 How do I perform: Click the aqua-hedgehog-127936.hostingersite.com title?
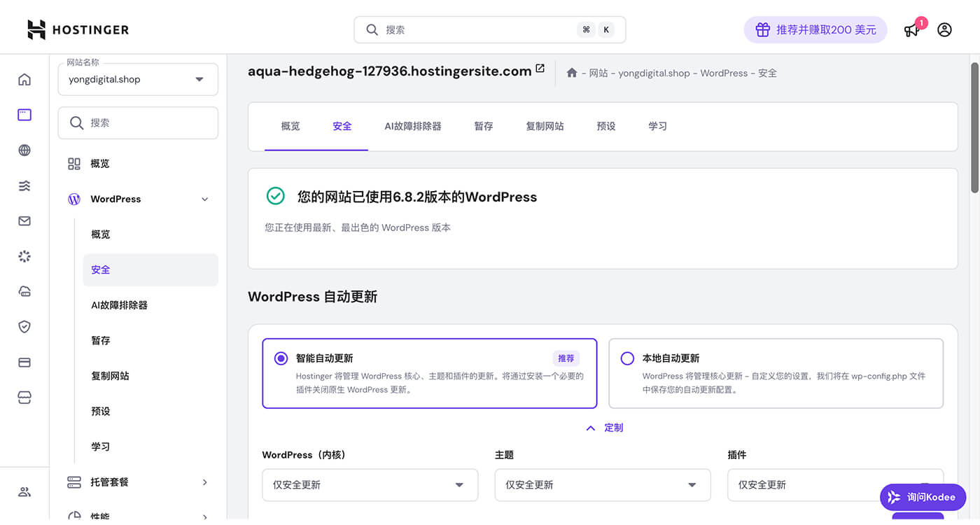click(389, 71)
